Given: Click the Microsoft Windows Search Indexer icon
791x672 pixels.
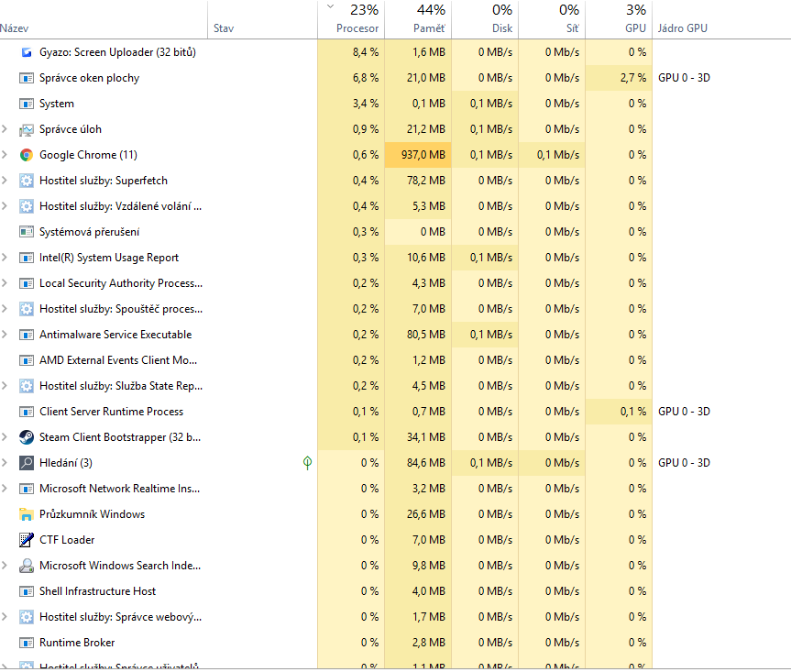Looking at the screenshot, I should point(27,566).
